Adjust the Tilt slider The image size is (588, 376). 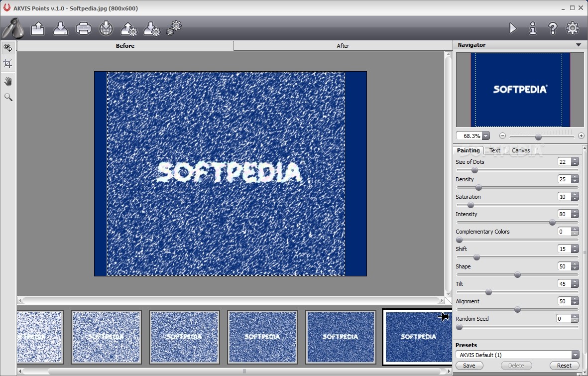pos(488,292)
